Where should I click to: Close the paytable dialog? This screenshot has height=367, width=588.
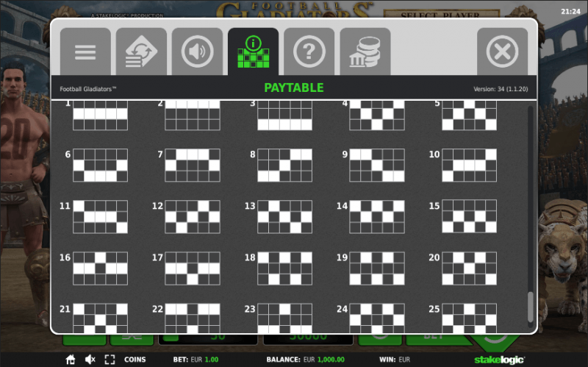[x=503, y=51]
